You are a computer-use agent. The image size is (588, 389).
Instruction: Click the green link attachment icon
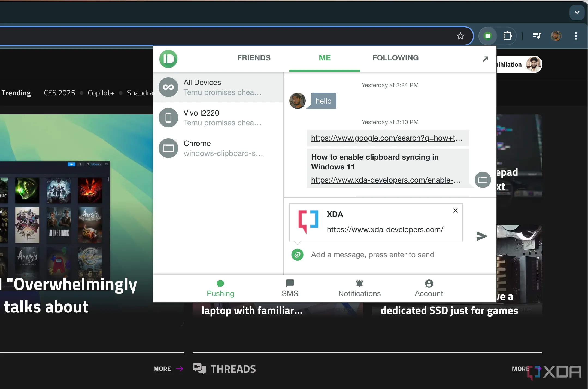(297, 255)
